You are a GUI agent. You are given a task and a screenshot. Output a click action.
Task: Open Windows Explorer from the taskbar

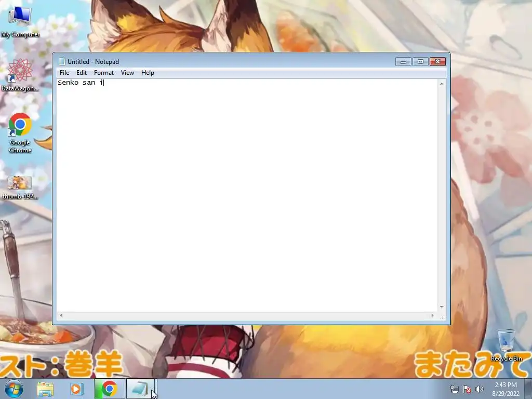click(45, 389)
